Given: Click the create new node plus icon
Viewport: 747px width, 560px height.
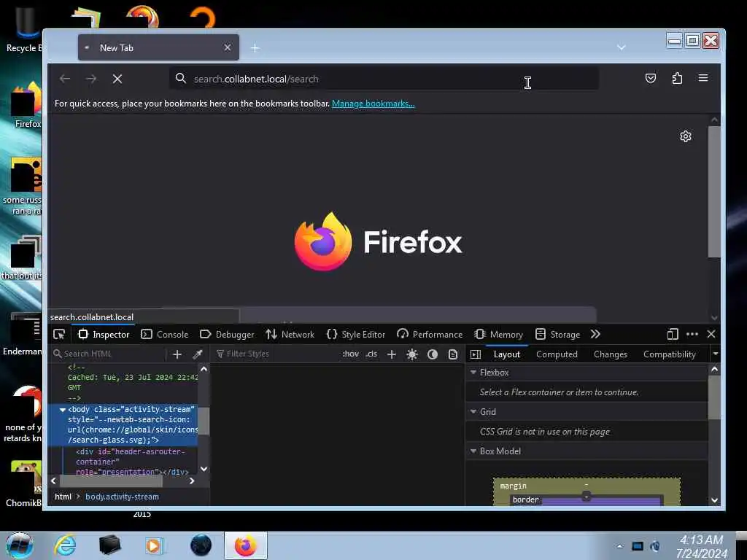Looking at the screenshot, I should coord(177,354).
